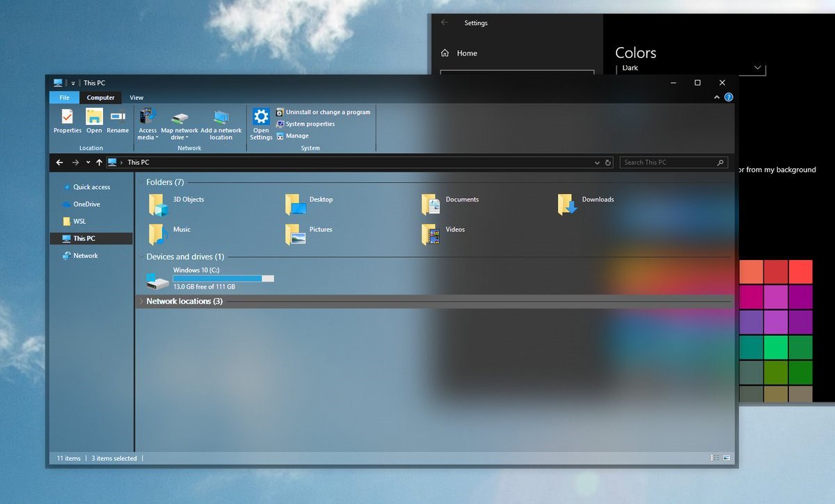This screenshot has height=504, width=835.
Task: Pick the teal color swatch in Settings
Action: 751,347
